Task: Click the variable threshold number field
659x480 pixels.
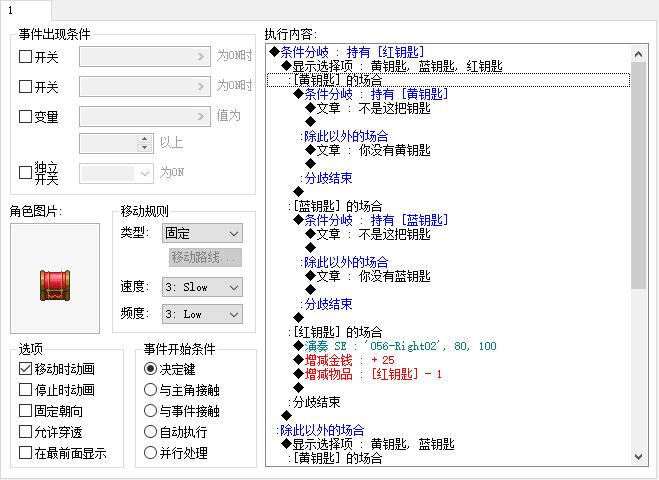Action: pos(109,143)
